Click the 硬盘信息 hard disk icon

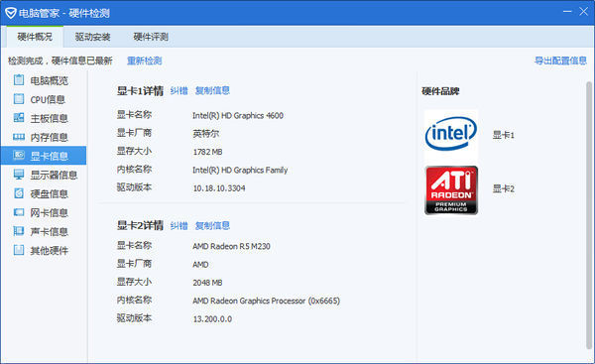19,193
